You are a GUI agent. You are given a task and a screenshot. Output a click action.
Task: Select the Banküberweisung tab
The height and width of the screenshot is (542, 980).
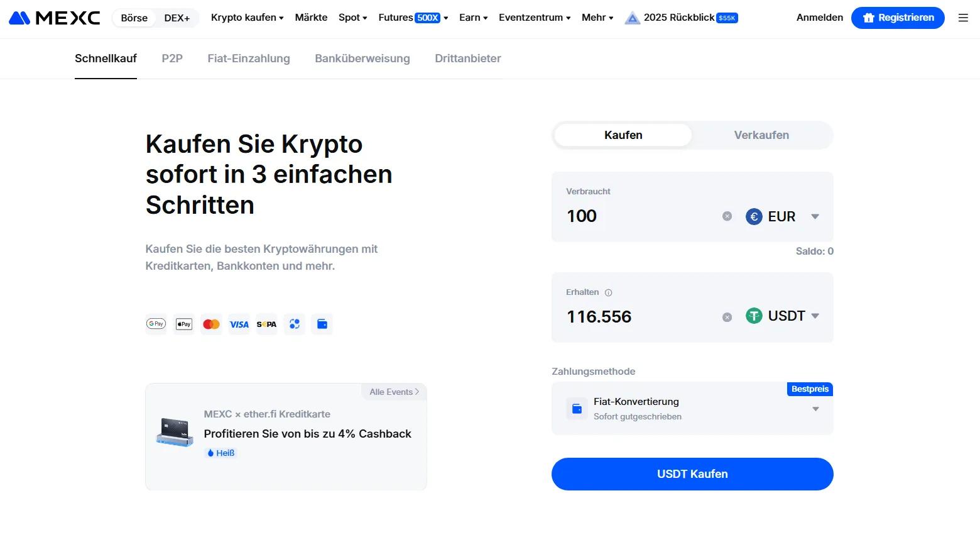(x=362, y=58)
